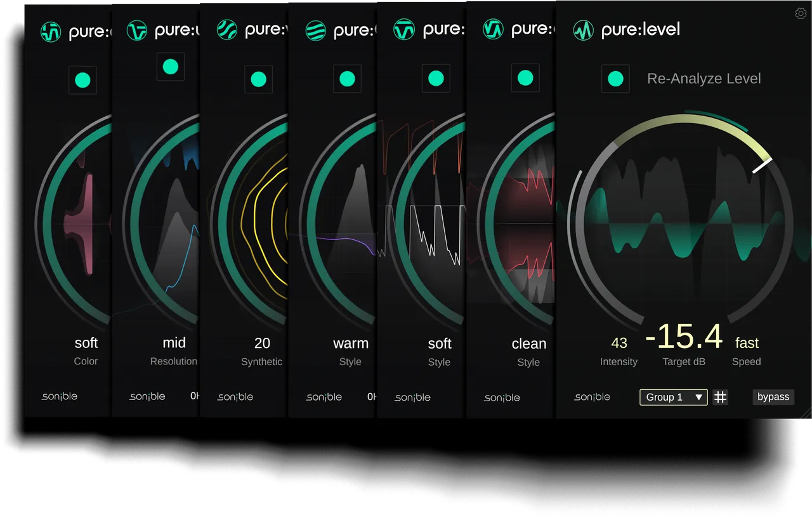Click the logo icon of the leftmost plugin
Screen dimensions: 812x520
pos(51,31)
